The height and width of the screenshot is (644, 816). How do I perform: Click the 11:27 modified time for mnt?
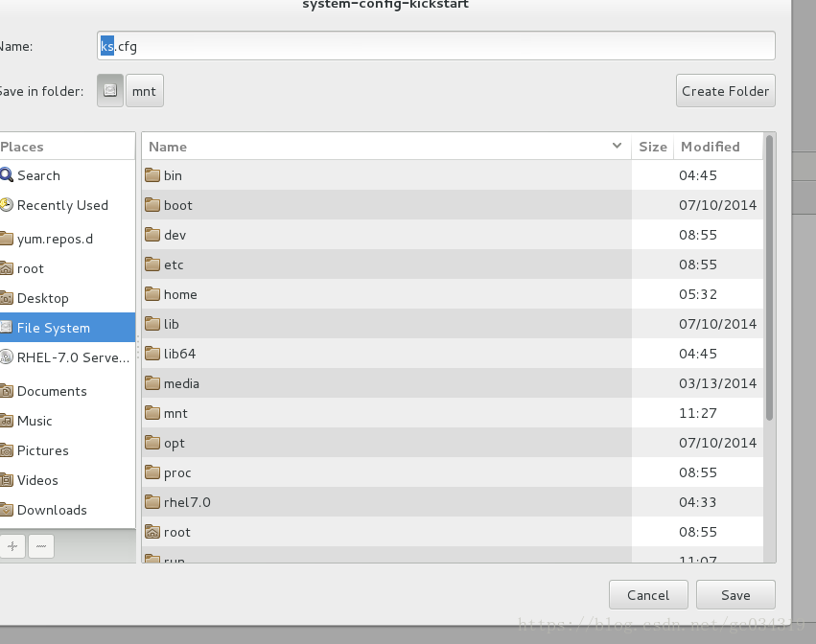[x=698, y=412]
